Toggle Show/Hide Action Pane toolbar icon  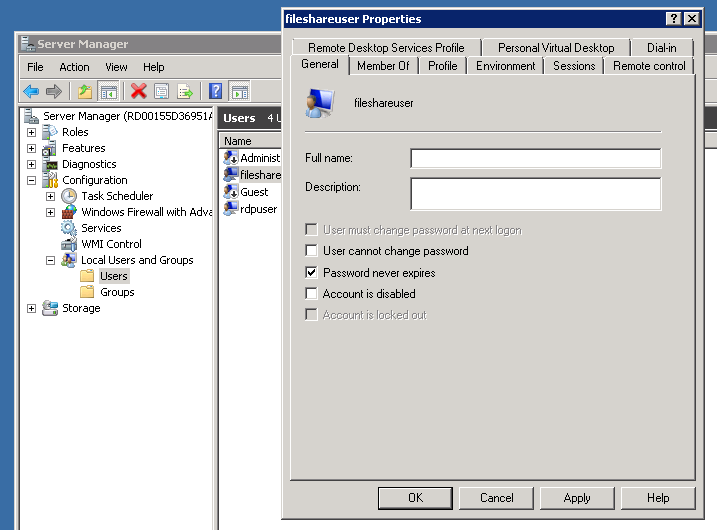[240, 91]
